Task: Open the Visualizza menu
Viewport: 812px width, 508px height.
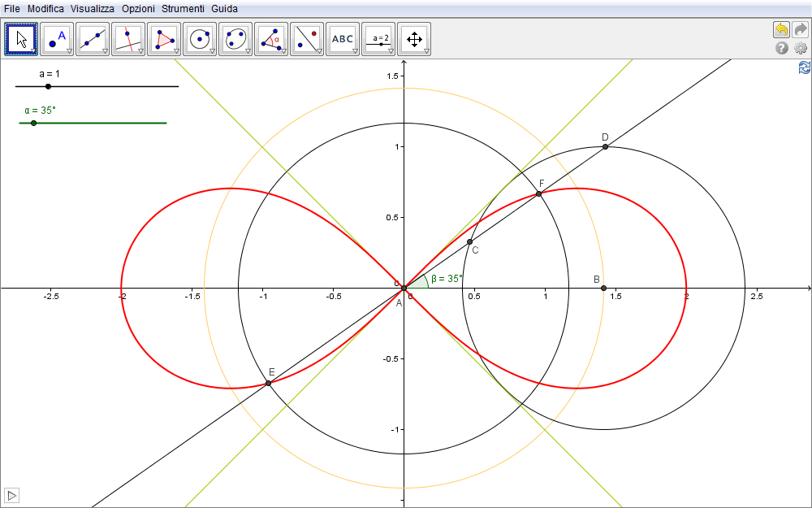Action: [x=92, y=8]
